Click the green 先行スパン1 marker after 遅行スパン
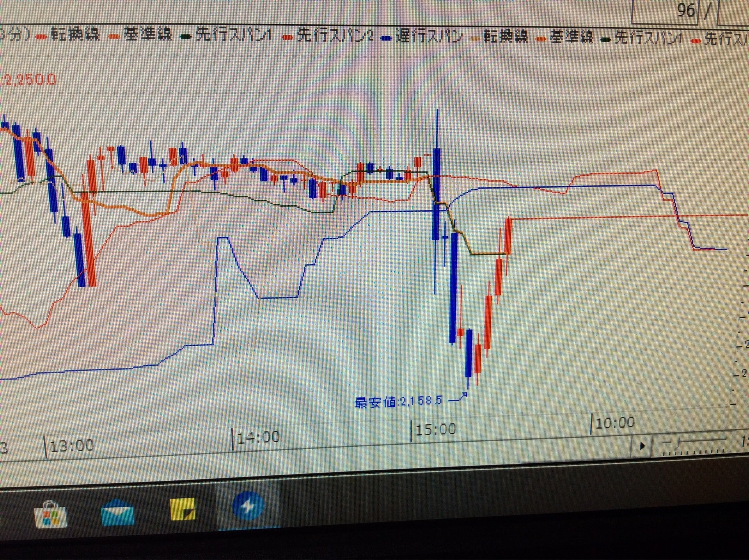Viewport: 749px width, 560px height. click(x=606, y=40)
